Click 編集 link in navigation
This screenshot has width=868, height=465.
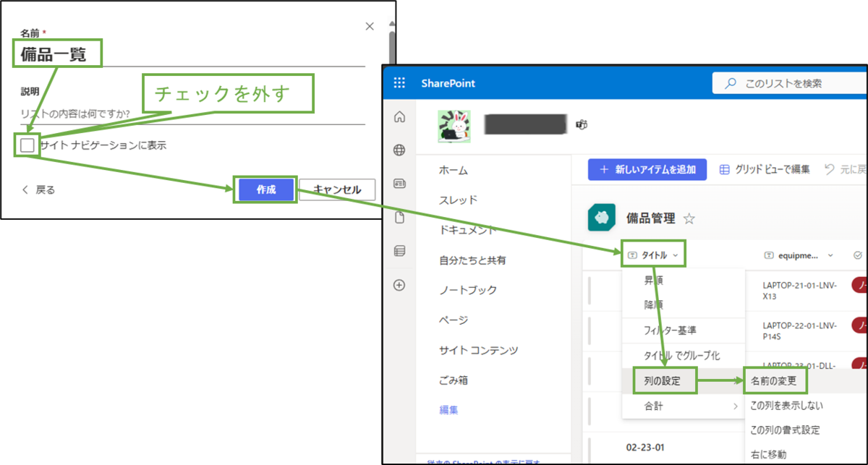click(x=448, y=410)
